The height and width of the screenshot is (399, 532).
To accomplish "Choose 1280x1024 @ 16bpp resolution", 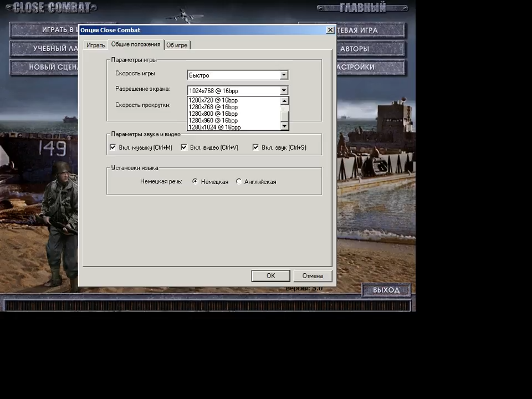I will (x=234, y=127).
